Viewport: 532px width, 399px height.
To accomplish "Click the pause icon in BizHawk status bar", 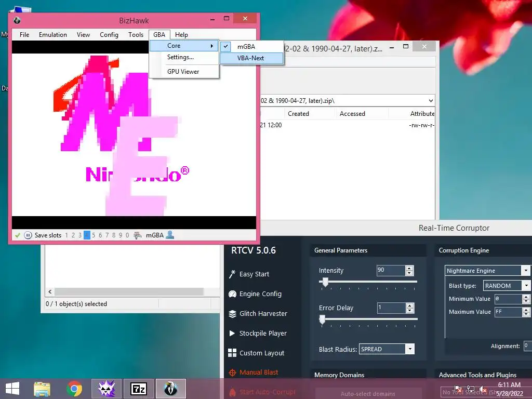I will click(x=28, y=235).
